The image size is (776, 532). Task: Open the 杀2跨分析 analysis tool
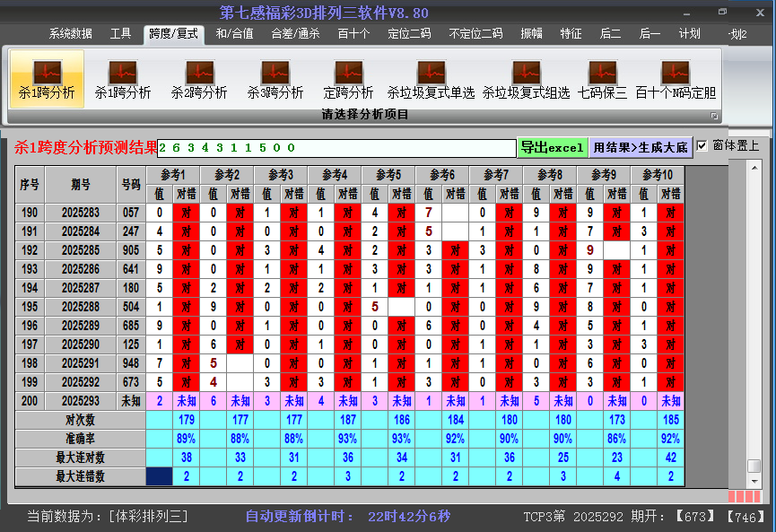(199, 78)
